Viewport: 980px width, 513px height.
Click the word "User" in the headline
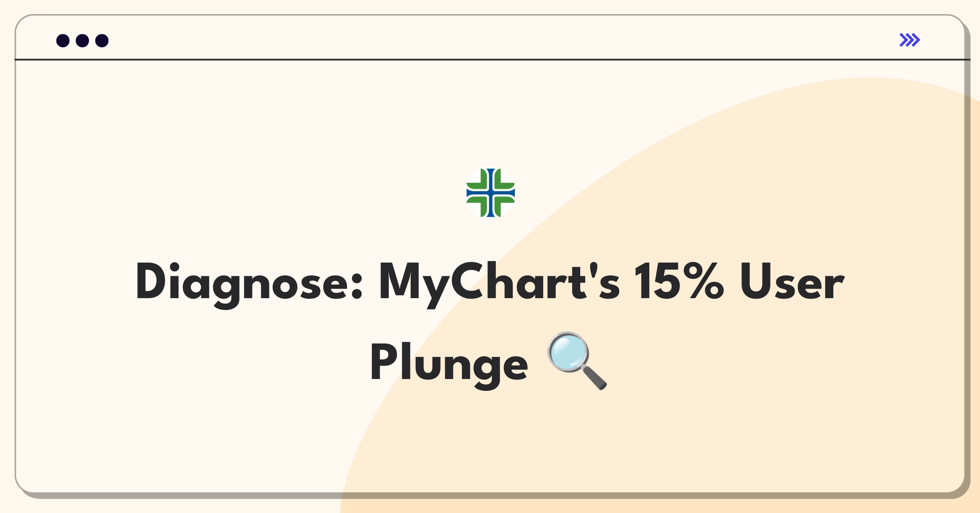coord(792,282)
